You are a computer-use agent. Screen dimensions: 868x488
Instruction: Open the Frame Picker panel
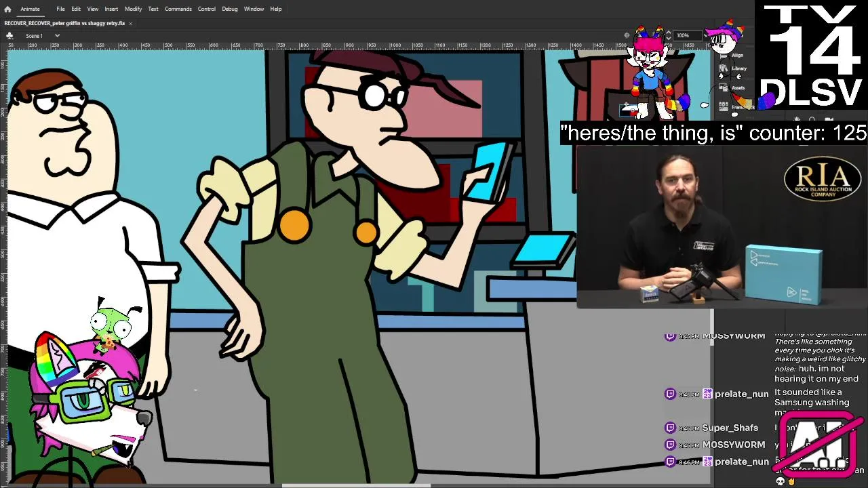pos(736,107)
